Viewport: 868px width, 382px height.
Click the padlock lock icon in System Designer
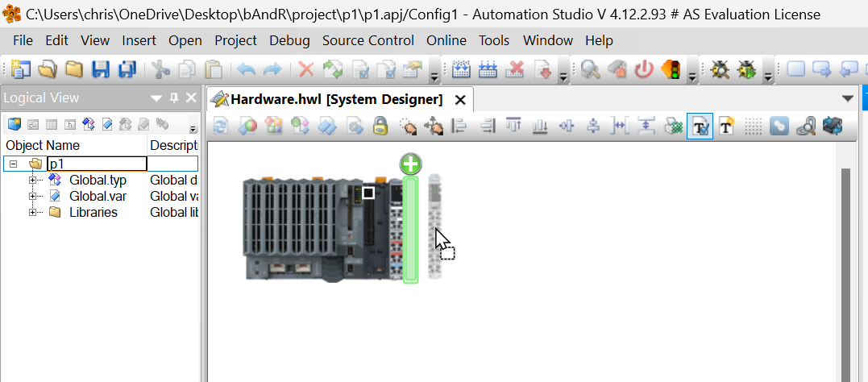[x=380, y=127]
